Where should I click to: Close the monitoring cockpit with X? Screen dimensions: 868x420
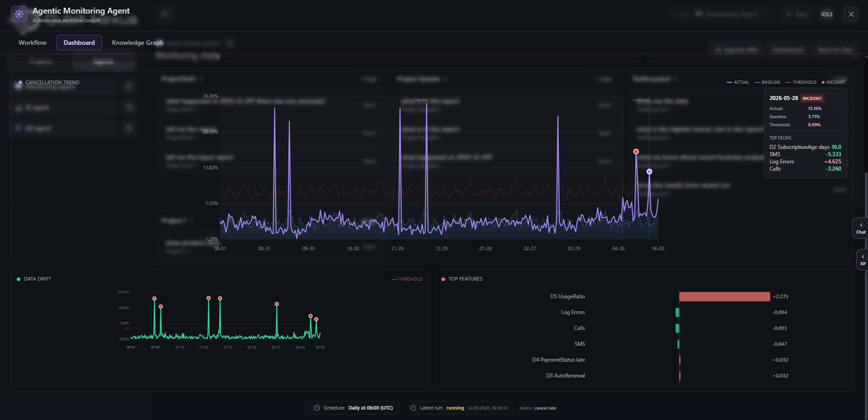click(x=851, y=14)
